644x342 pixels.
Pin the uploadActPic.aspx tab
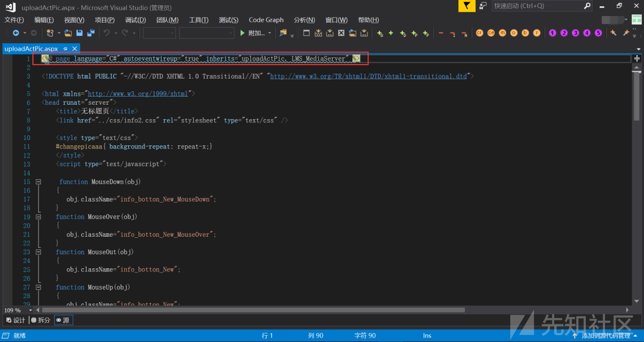[x=65, y=49]
